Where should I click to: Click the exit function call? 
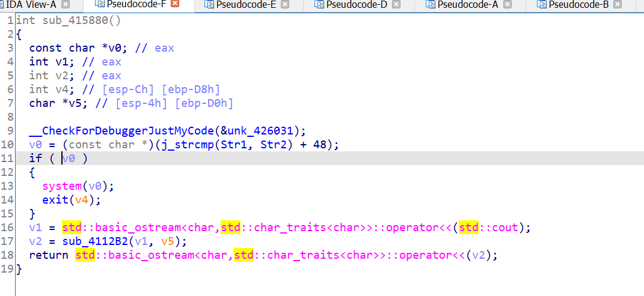[55, 200]
